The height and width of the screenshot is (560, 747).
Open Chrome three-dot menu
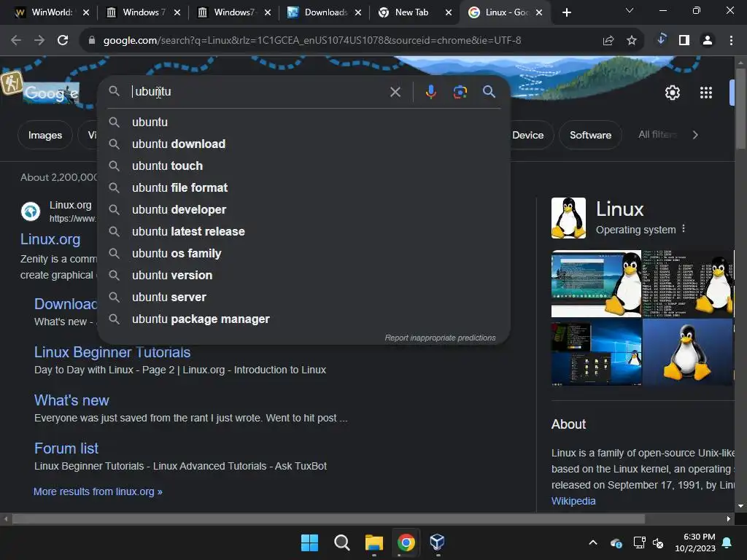click(731, 41)
